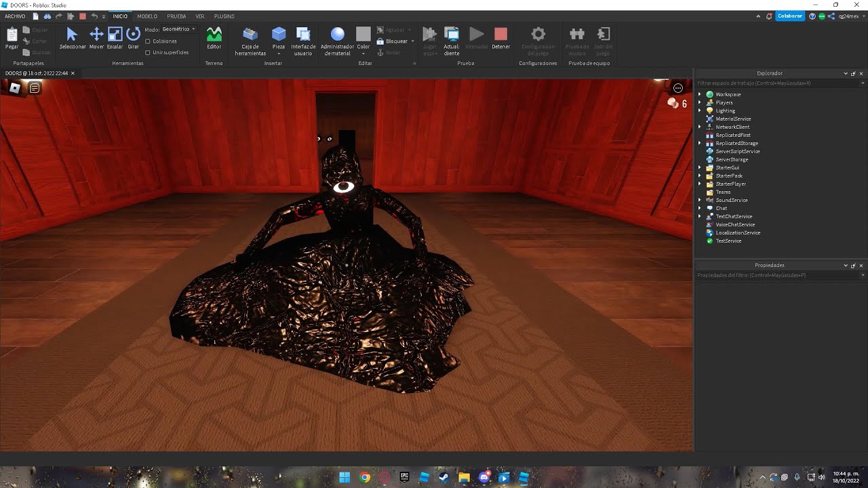Open Administrador de material

point(337,41)
